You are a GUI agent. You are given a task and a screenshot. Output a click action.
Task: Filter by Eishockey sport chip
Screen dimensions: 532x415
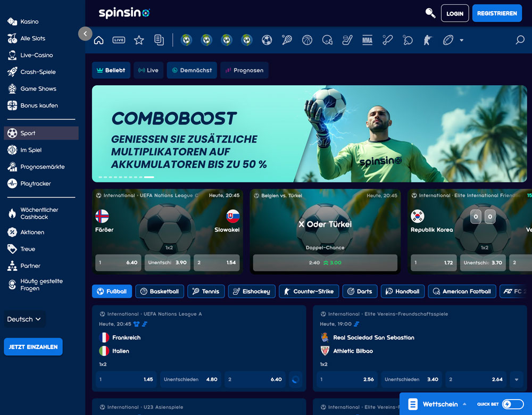pyautogui.click(x=252, y=291)
